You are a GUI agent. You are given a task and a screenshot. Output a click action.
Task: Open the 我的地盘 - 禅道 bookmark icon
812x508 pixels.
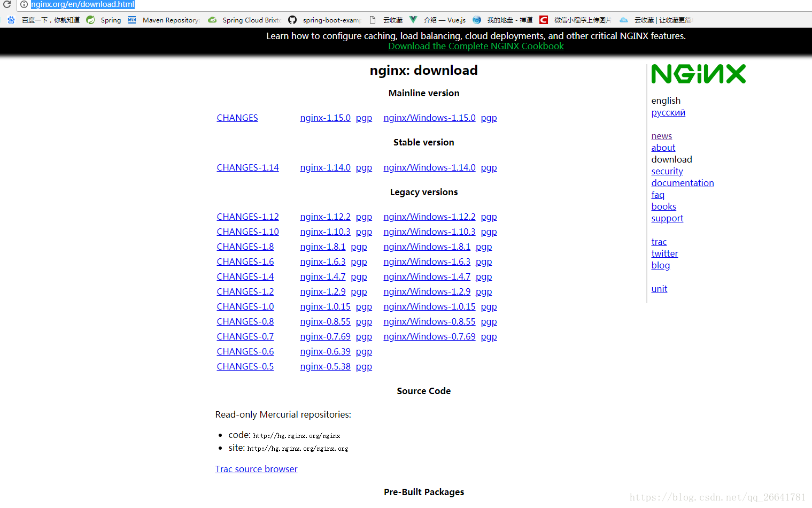pyautogui.click(x=477, y=20)
